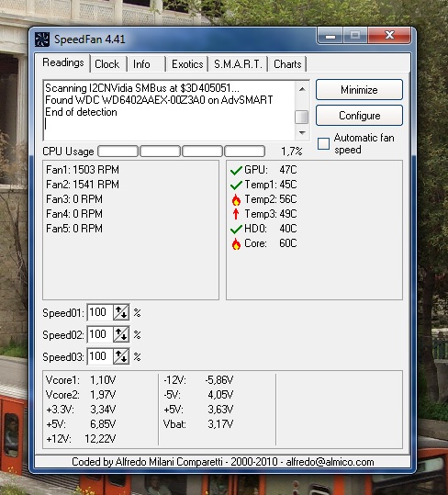Click the Speed01 spinner arrows
Image resolution: width=448 pixels, height=495 pixels.
click(x=121, y=312)
